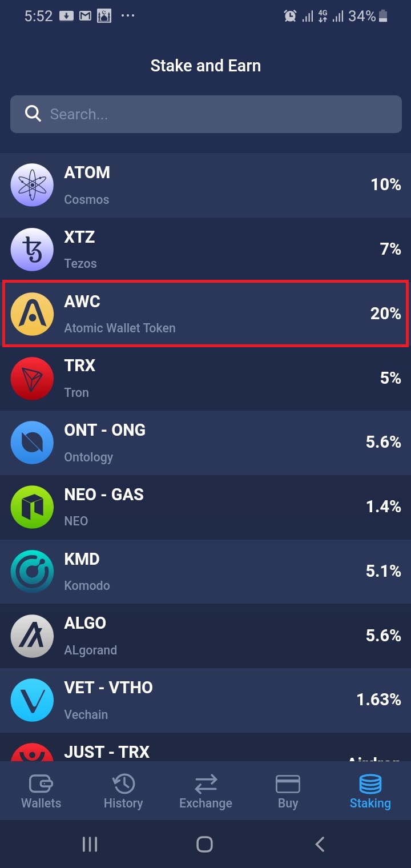411x868 pixels.
Task: Open ATOM staking offering 10% rewards
Action: 205,184
